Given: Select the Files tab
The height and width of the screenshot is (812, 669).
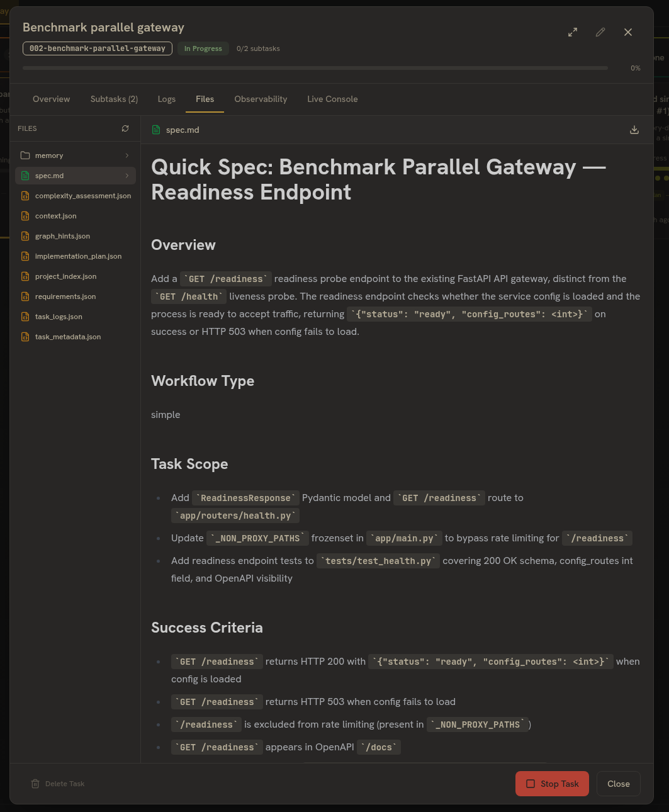Looking at the screenshot, I should (x=205, y=99).
